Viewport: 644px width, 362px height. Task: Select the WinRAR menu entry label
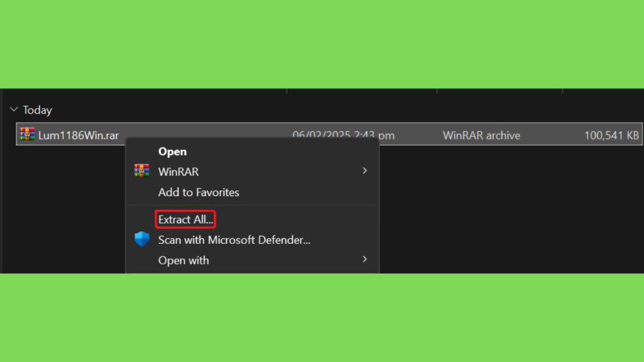(178, 172)
